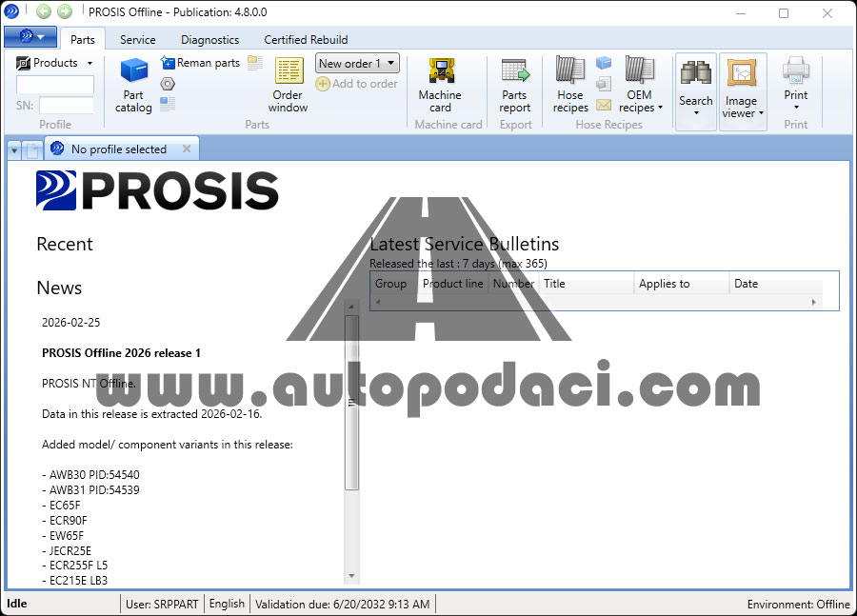Click Validation due date in status bar
The image size is (857, 616).
coord(342,604)
